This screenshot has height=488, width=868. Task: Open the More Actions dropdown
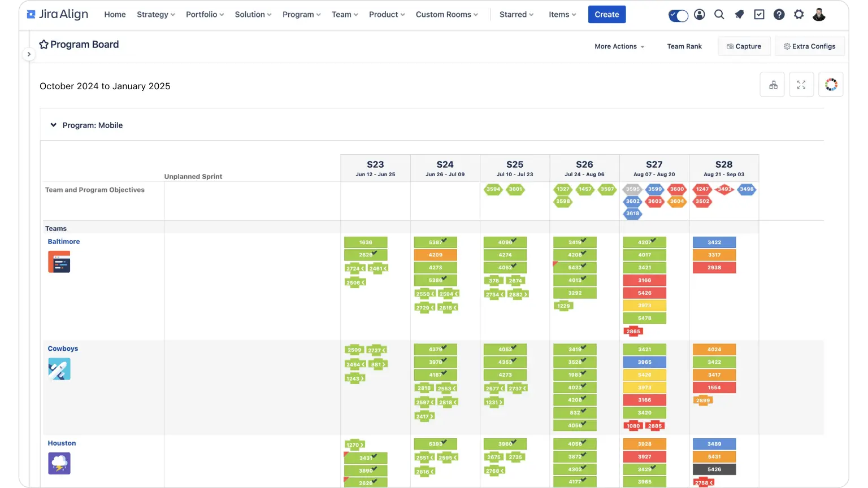pyautogui.click(x=619, y=46)
